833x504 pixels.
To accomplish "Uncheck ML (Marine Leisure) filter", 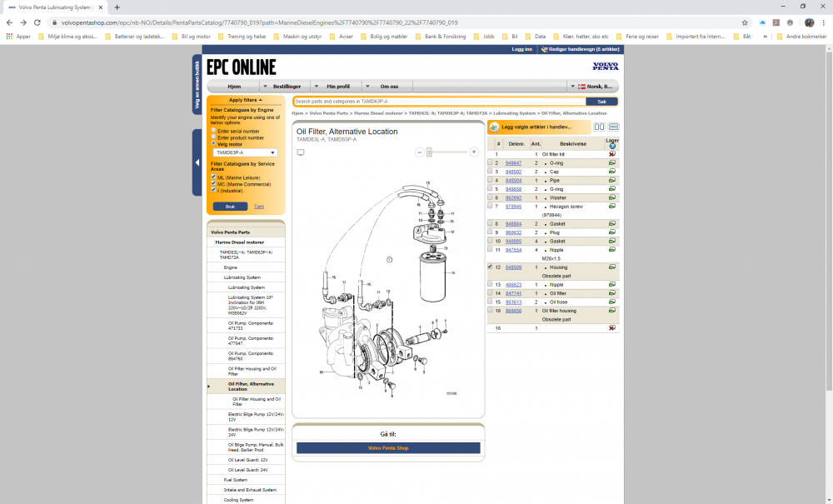I will 213,177.
